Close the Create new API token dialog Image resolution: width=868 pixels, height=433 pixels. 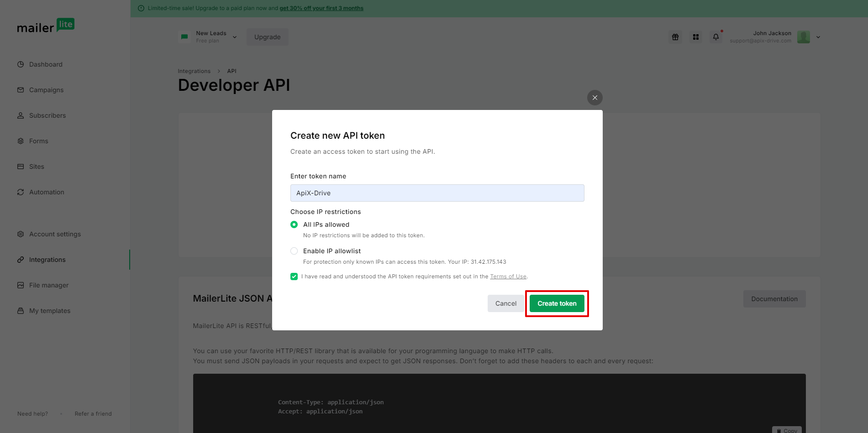point(595,98)
